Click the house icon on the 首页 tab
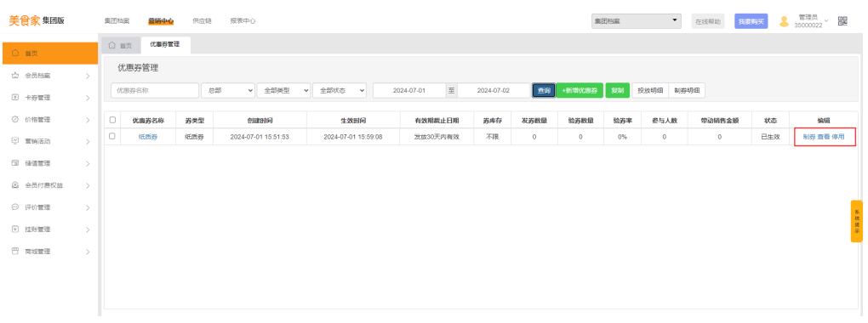The image size is (868, 323). (x=111, y=45)
